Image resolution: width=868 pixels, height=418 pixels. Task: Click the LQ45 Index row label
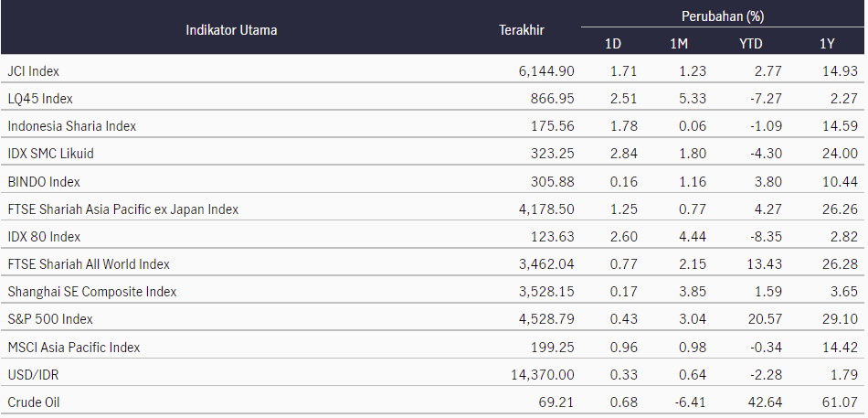[x=40, y=99]
